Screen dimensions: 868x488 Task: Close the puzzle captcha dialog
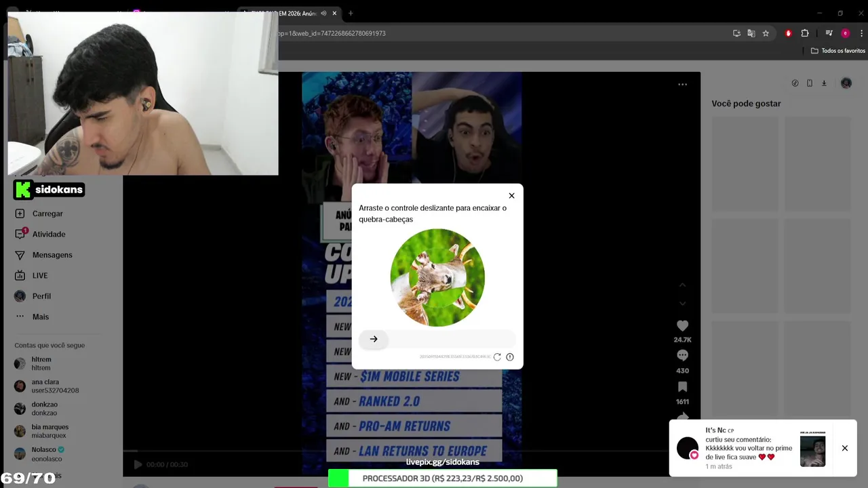click(x=511, y=196)
